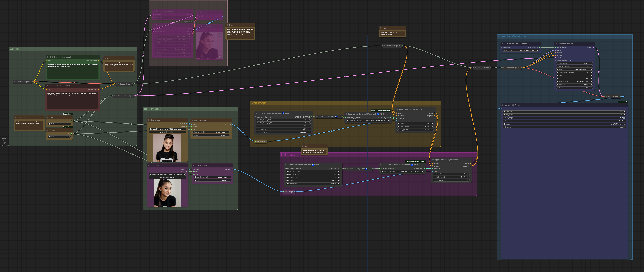Click the collapse dot of Load Checkpoint node
644x272 pixels.
point(15,82)
